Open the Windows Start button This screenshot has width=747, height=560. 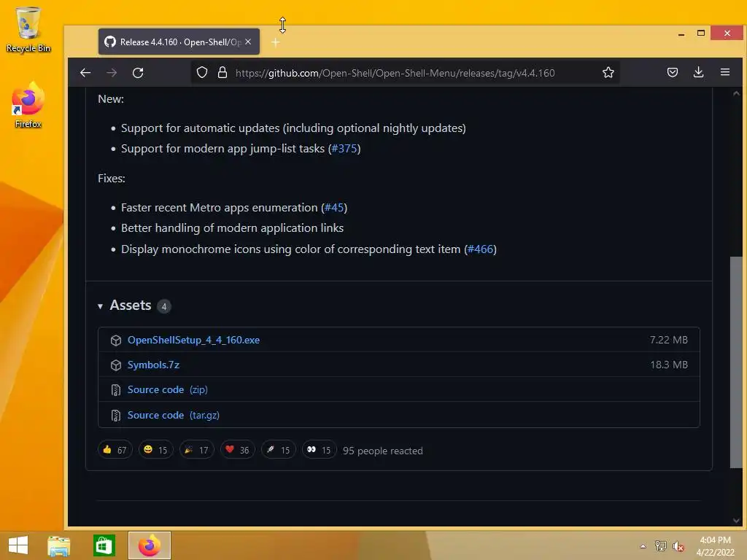[18, 545]
